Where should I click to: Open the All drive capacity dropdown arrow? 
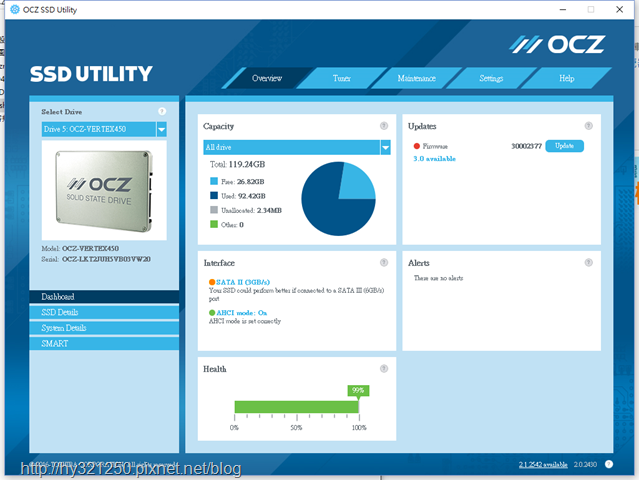click(x=385, y=148)
